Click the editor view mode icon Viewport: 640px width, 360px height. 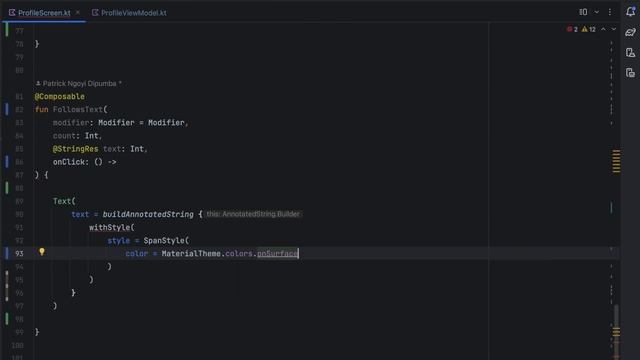[583, 12]
